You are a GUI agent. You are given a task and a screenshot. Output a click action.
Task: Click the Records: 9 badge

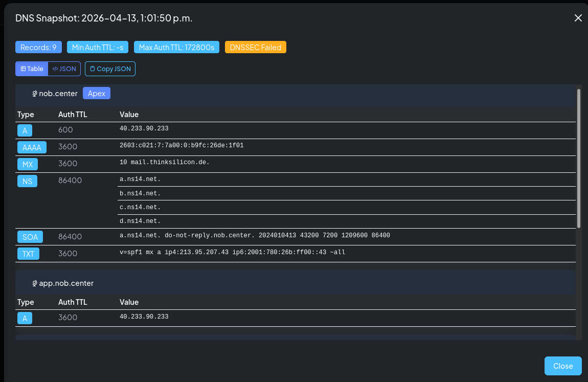[39, 47]
